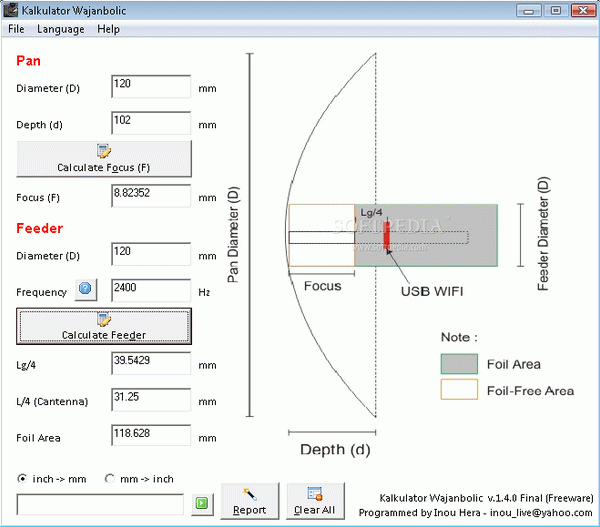Open the Language menu
The image size is (600, 527).
60,29
